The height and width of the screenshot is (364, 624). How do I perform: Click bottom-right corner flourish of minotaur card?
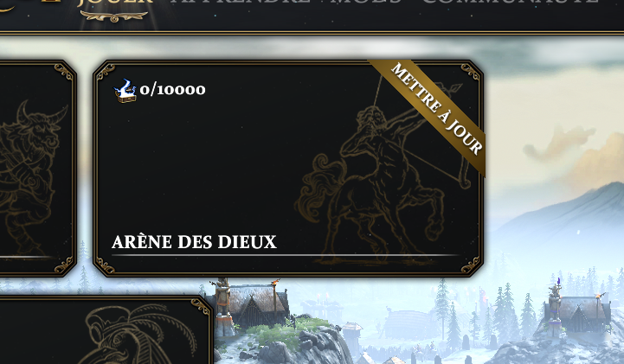point(64,265)
